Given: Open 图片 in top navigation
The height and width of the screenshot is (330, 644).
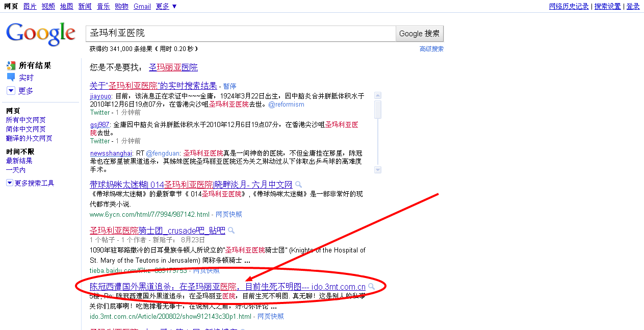Looking at the screenshot, I should (30, 6).
